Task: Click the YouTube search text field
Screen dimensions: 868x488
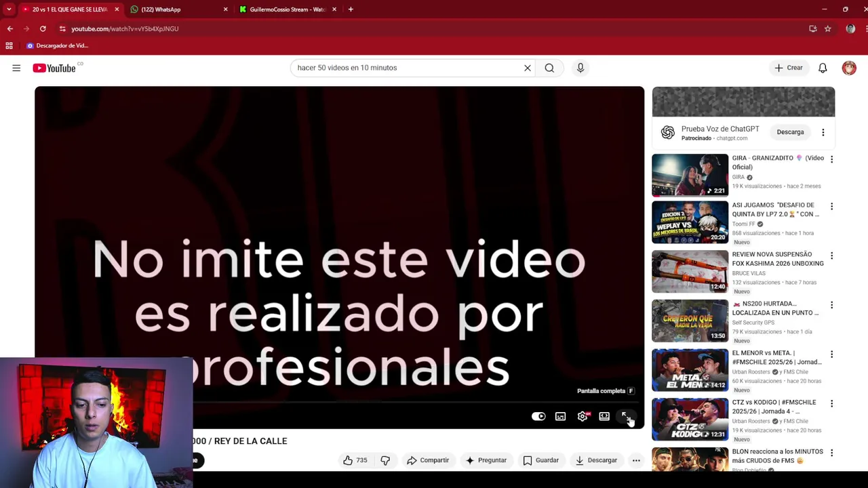Action: (407, 68)
